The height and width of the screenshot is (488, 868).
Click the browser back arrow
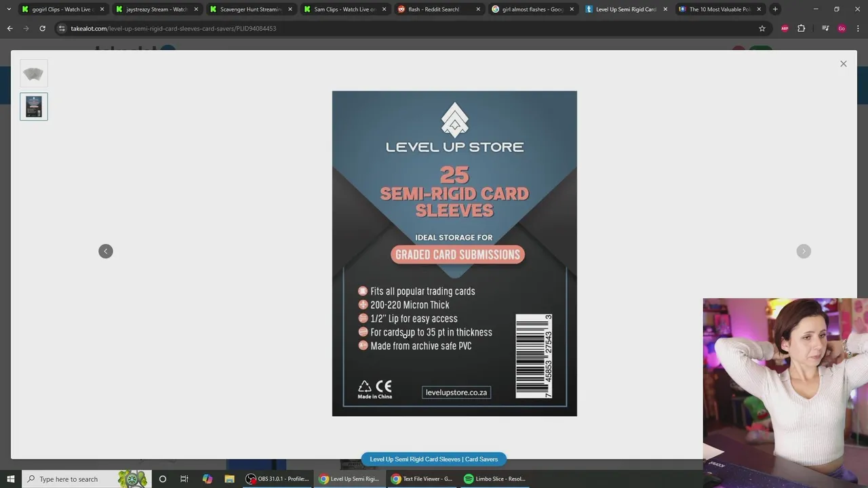tap(9, 28)
